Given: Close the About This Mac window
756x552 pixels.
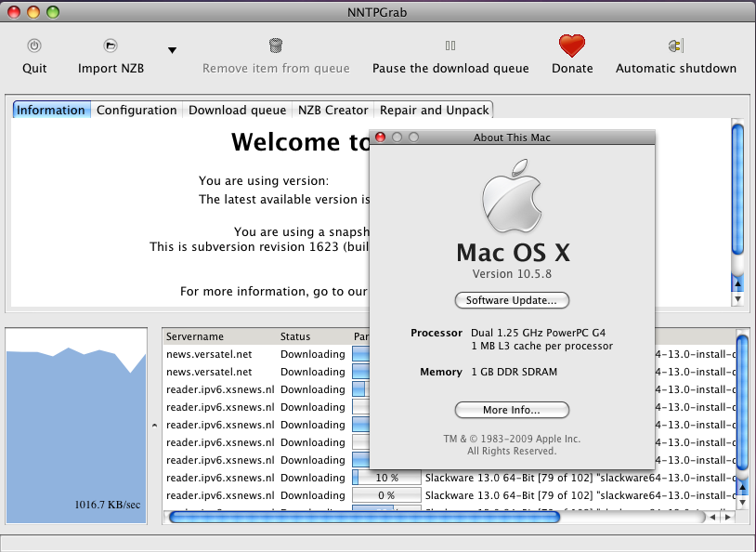Looking at the screenshot, I should click(380, 138).
